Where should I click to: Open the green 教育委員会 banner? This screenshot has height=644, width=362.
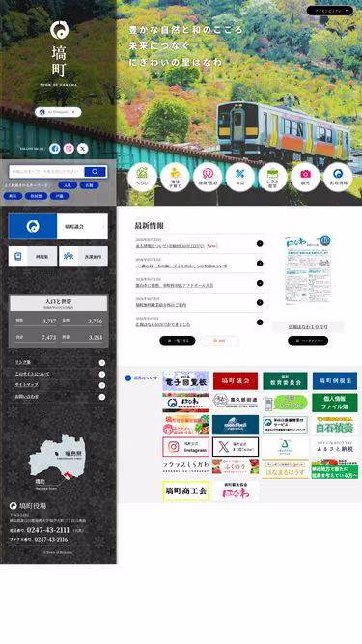285,381
